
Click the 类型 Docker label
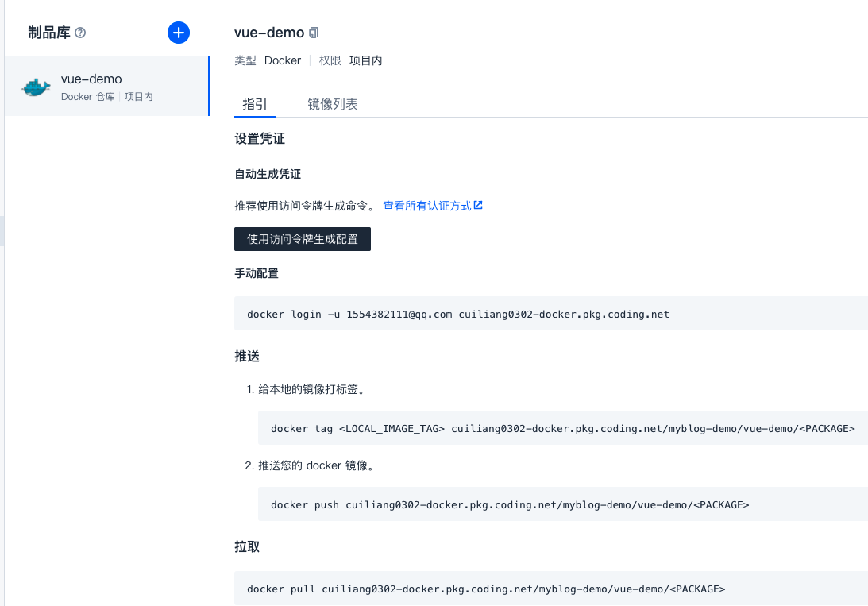click(x=268, y=60)
